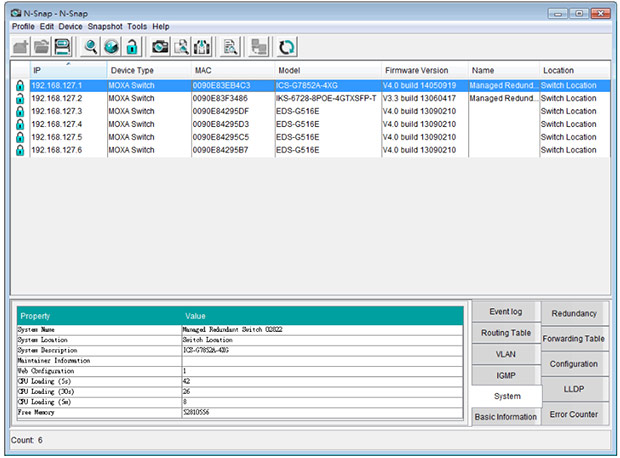The image size is (620, 458).
Task: Click lock icon beside 192.168.127.3
Action: (19, 112)
